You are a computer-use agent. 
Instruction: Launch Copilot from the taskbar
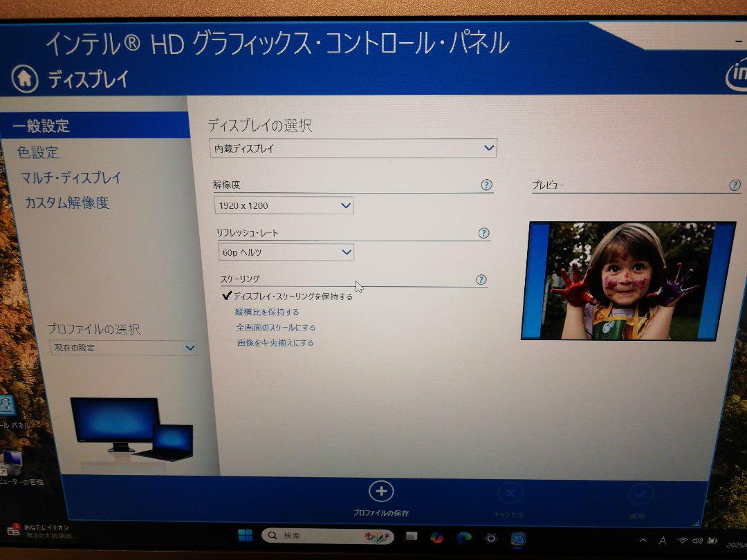coord(436,537)
